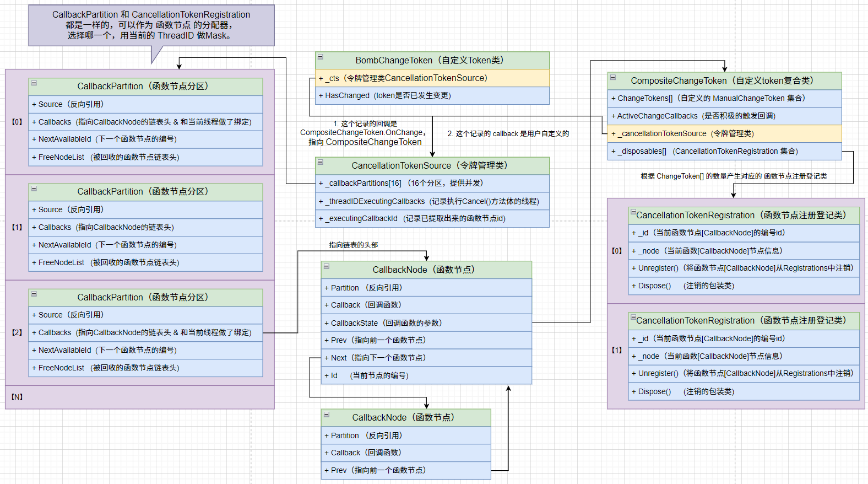The width and height of the screenshot is (868, 484).
Task: Collapse the CancellationTokenSource class box
Action: (320, 162)
